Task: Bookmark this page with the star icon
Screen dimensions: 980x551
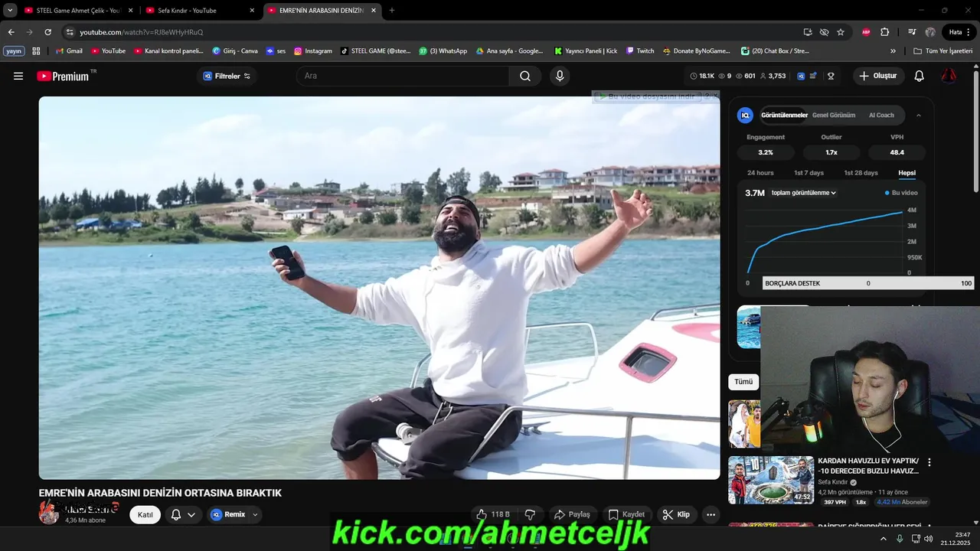Action: 841,32
